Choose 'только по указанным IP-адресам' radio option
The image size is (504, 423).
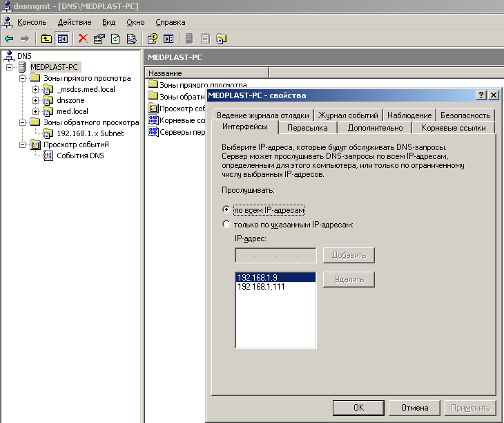[226, 224]
